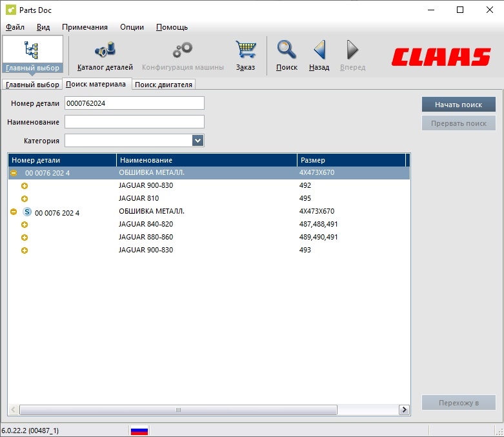The image size is (504, 437).
Task: Click the 489,490,491 size value
Action: pos(319,237)
